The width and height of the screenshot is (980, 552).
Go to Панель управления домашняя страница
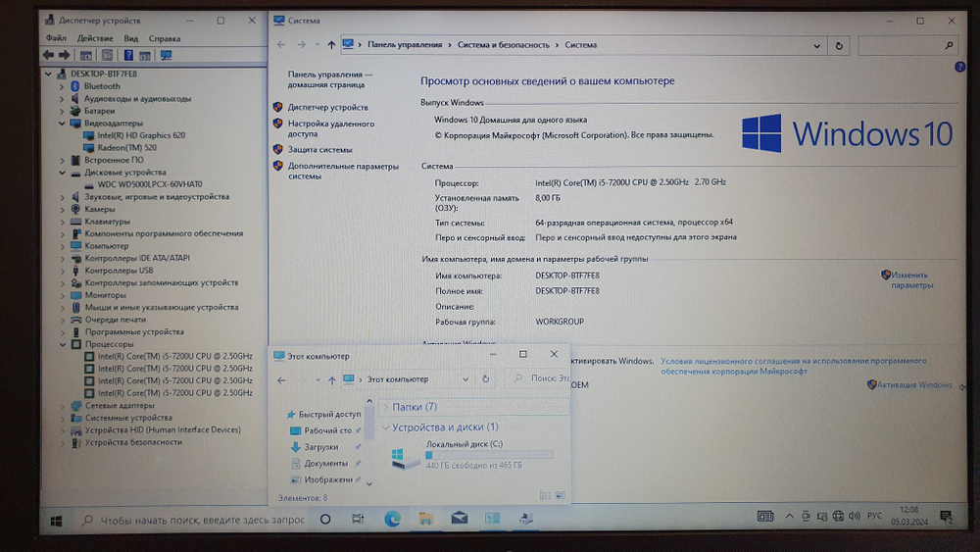(328, 79)
